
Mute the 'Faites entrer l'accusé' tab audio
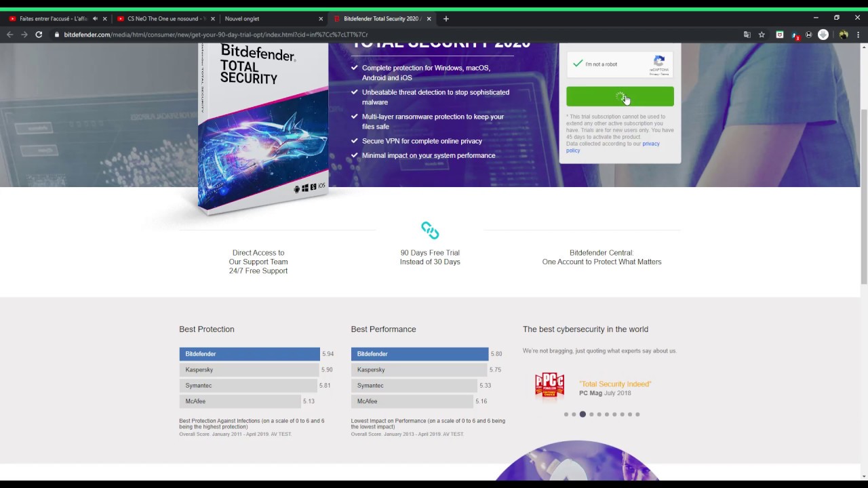(x=95, y=19)
